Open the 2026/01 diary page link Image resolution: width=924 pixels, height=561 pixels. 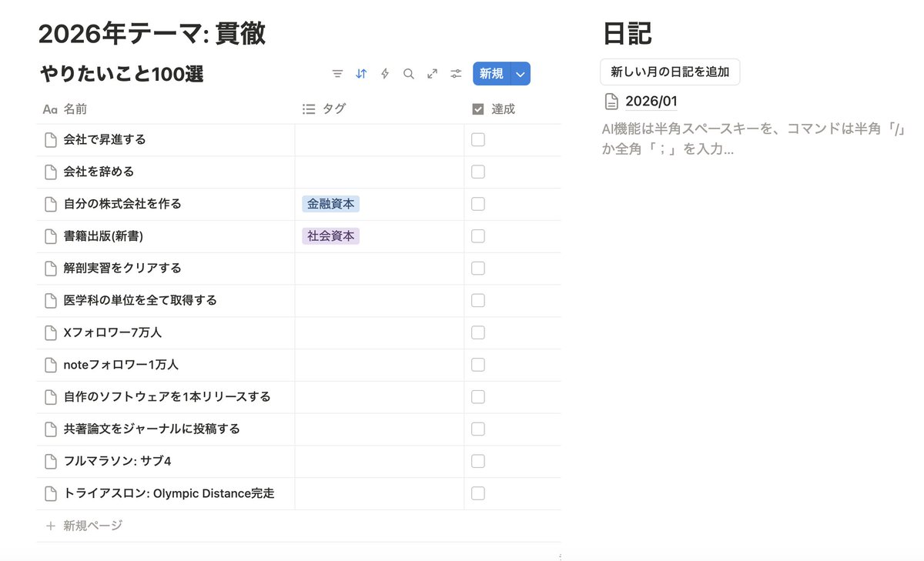[651, 102]
